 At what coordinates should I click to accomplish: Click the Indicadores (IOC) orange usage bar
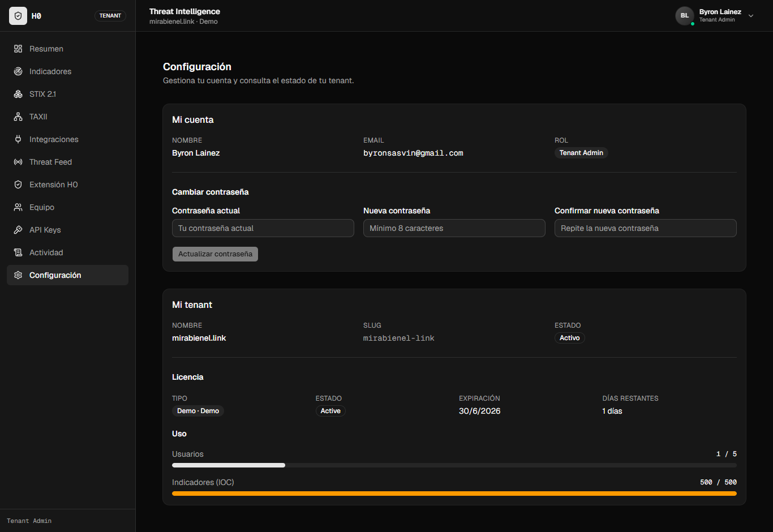(454, 494)
